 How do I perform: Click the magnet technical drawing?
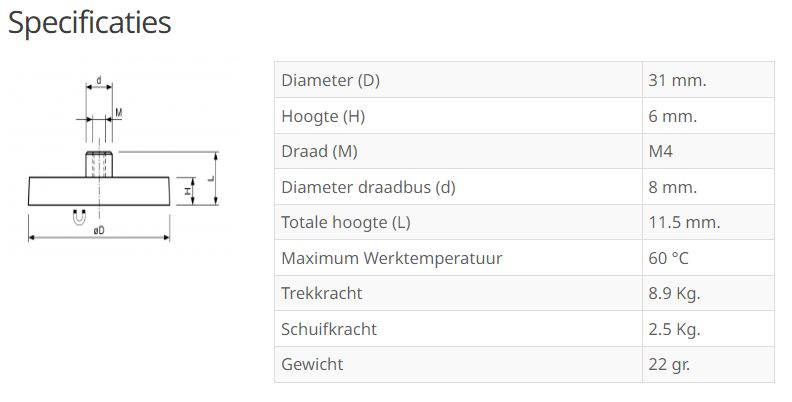coord(120,160)
